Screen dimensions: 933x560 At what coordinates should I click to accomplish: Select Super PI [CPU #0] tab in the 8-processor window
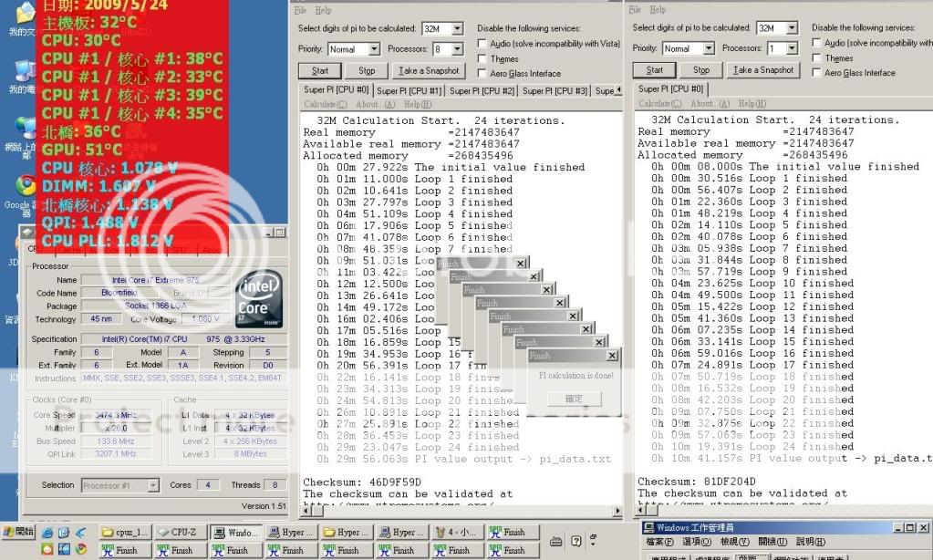[x=337, y=90]
